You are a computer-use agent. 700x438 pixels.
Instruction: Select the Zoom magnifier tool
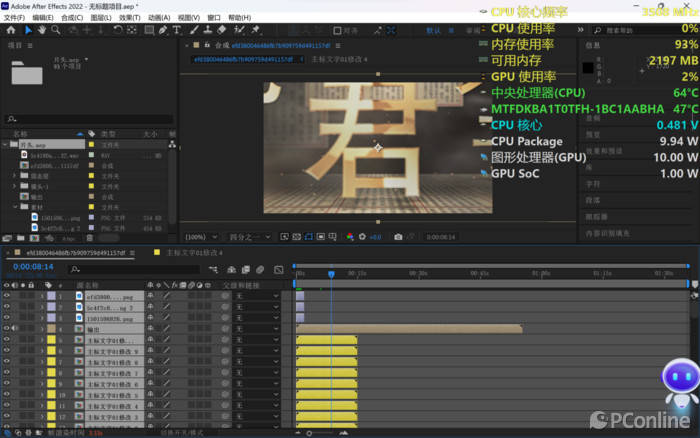pos(56,30)
